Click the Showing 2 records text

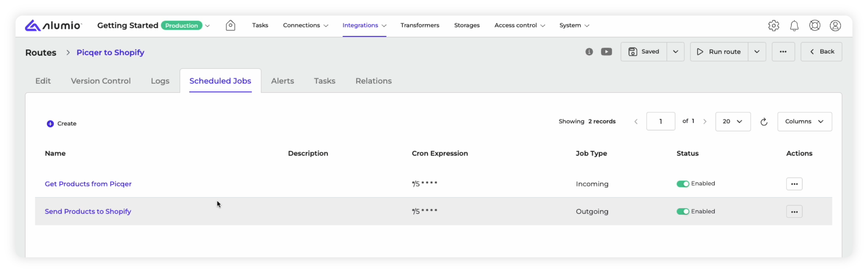tap(587, 121)
